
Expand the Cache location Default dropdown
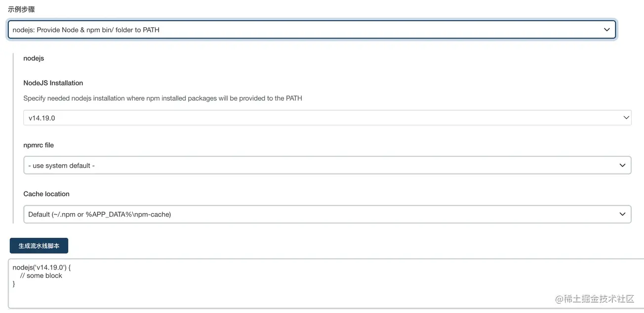click(327, 214)
